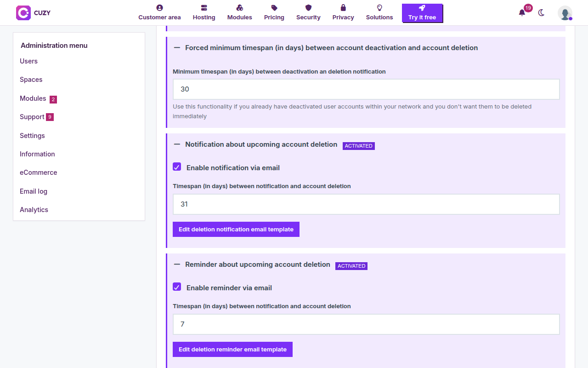Viewport: 588px width, 368px height.
Task: Click the Forced minimum timespan heading text
Action: coord(332,48)
